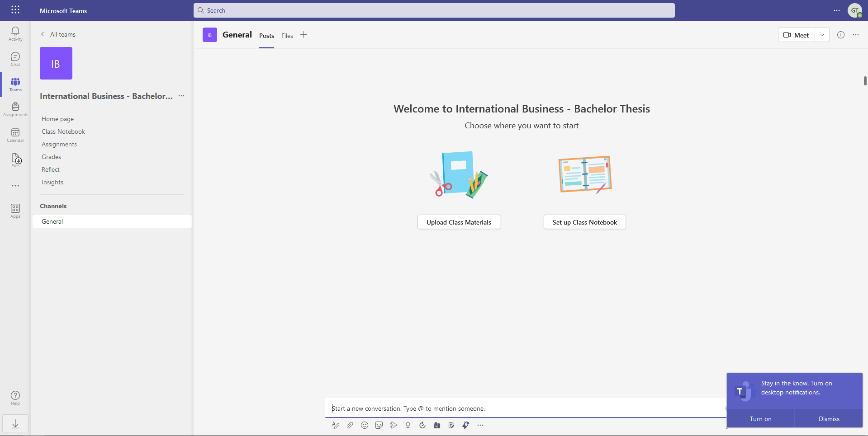Open the Files app in the rail
This screenshot has width=868, height=436.
pyautogui.click(x=15, y=160)
